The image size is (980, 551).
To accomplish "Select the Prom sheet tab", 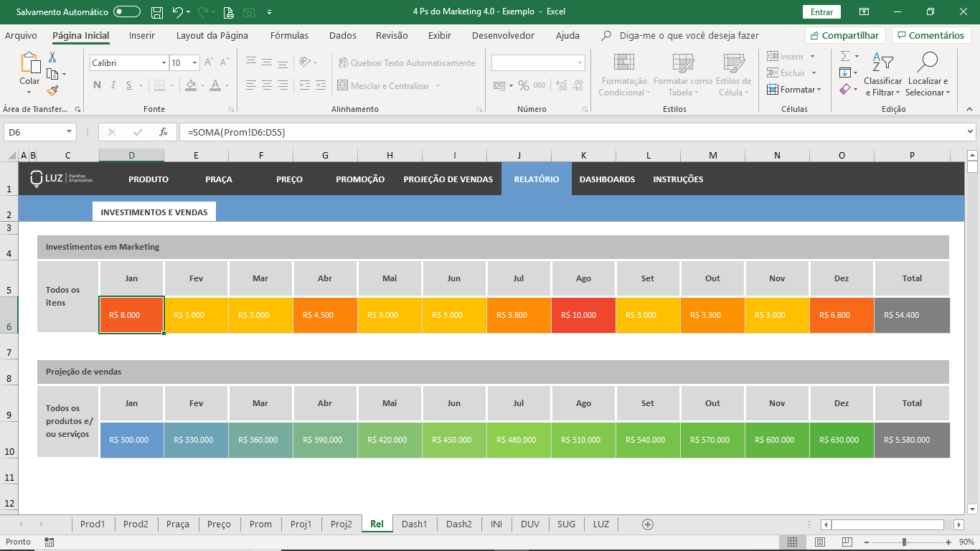I will 260,524.
